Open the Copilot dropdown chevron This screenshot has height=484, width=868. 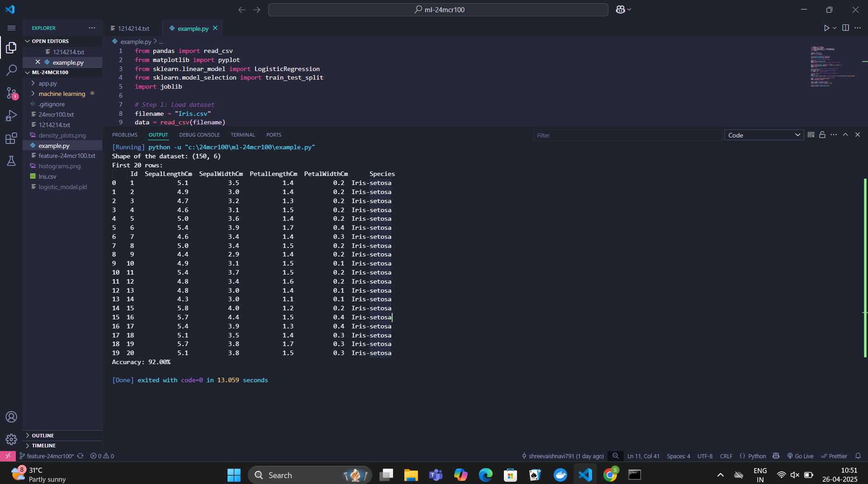point(629,9)
